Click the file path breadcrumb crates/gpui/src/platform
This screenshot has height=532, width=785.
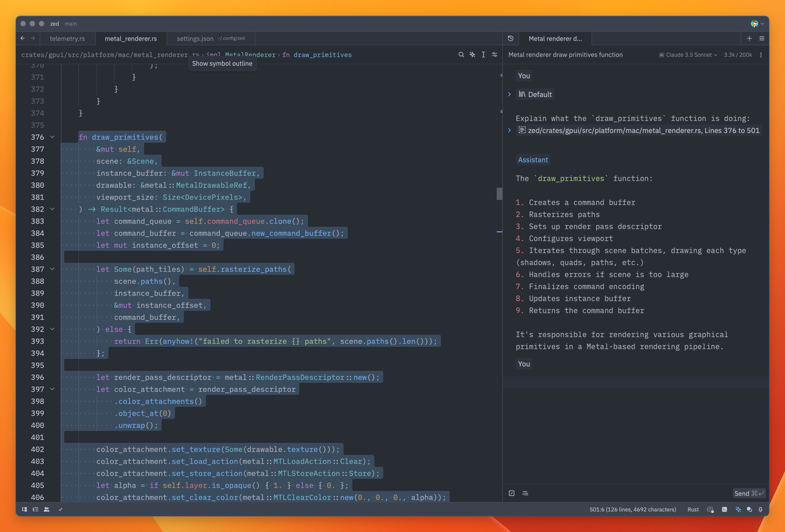click(x=110, y=54)
